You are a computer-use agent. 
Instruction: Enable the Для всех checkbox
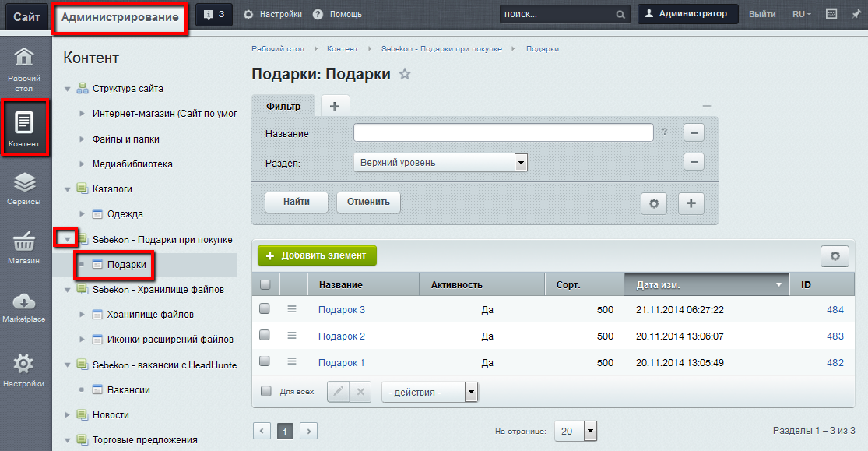(x=265, y=391)
